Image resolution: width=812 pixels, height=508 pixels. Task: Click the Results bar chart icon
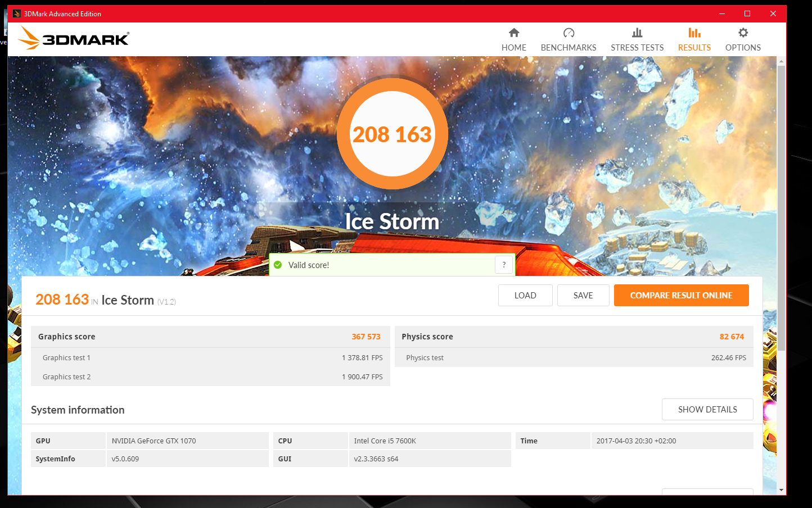tap(694, 33)
